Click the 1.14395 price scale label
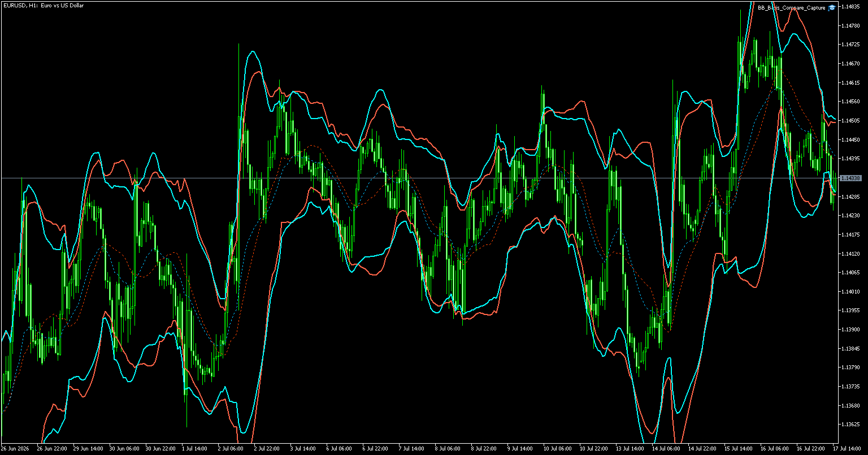The image size is (868, 455). pyautogui.click(x=850, y=159)
